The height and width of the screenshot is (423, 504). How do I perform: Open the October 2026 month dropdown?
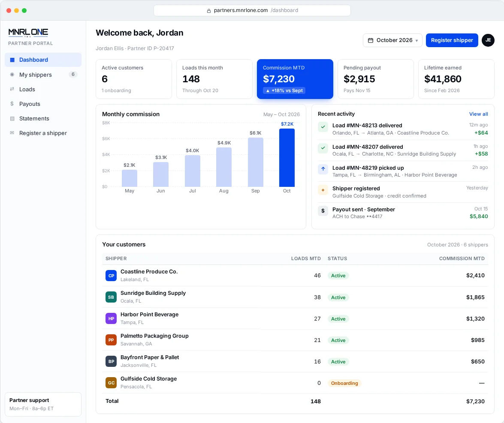392,40
